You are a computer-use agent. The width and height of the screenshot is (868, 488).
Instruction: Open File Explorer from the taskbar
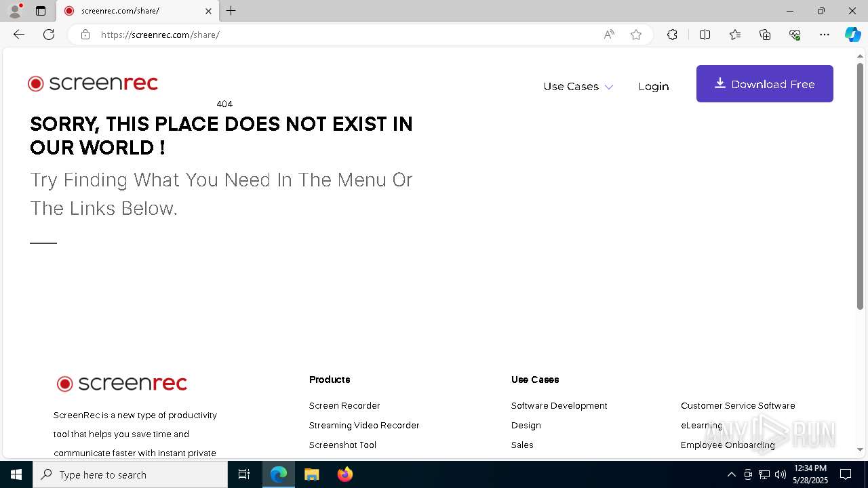[x=311, y=474]
